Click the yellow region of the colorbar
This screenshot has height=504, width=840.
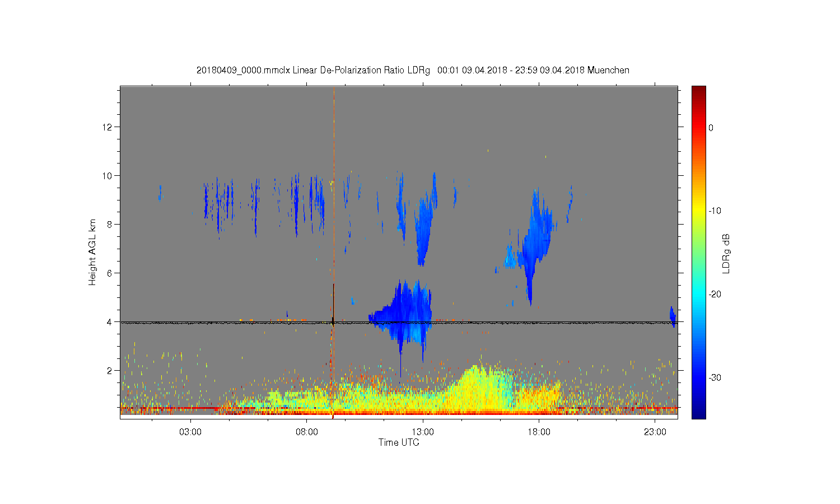[698, 210]
